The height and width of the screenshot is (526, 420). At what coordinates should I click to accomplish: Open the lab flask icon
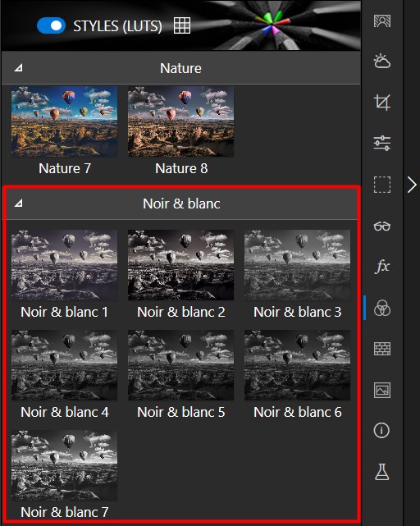click(382, 472)
